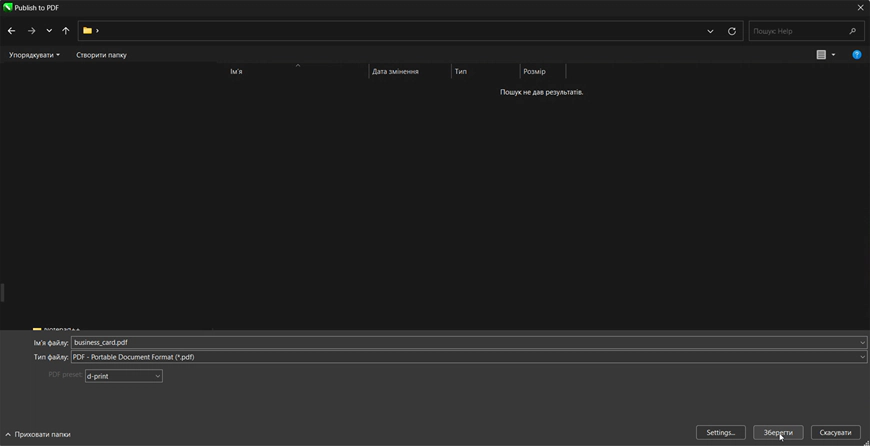Collapse folders with Приховати папки

point(38,434)
